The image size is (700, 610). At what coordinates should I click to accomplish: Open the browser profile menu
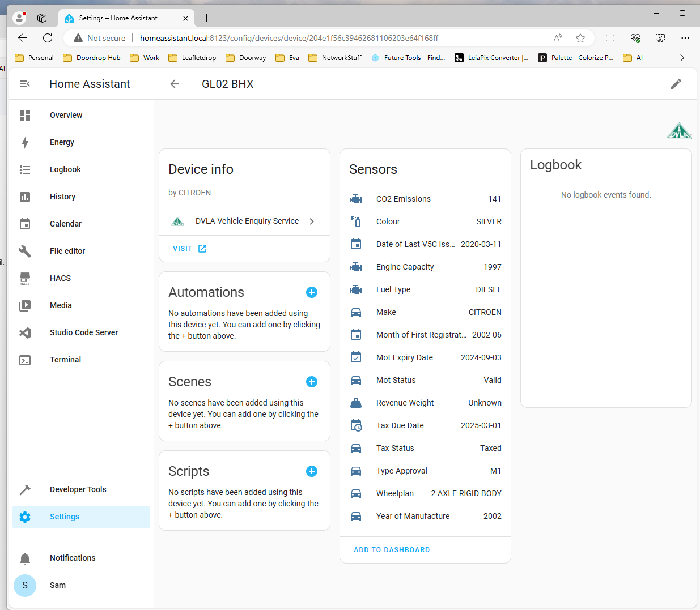[20, 18]
